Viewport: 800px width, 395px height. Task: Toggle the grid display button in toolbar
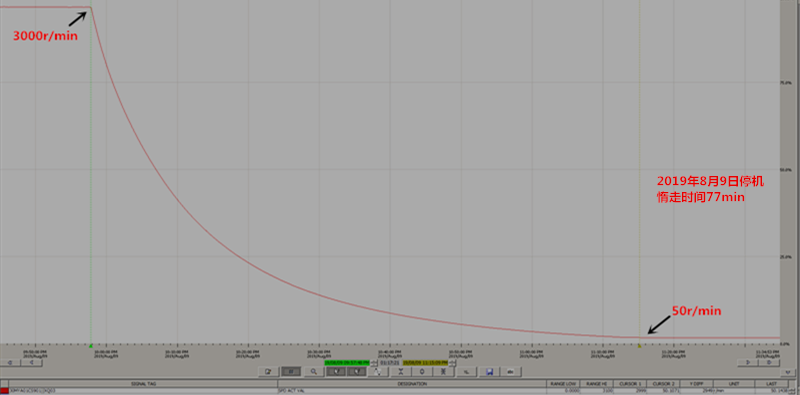point(291,372)
